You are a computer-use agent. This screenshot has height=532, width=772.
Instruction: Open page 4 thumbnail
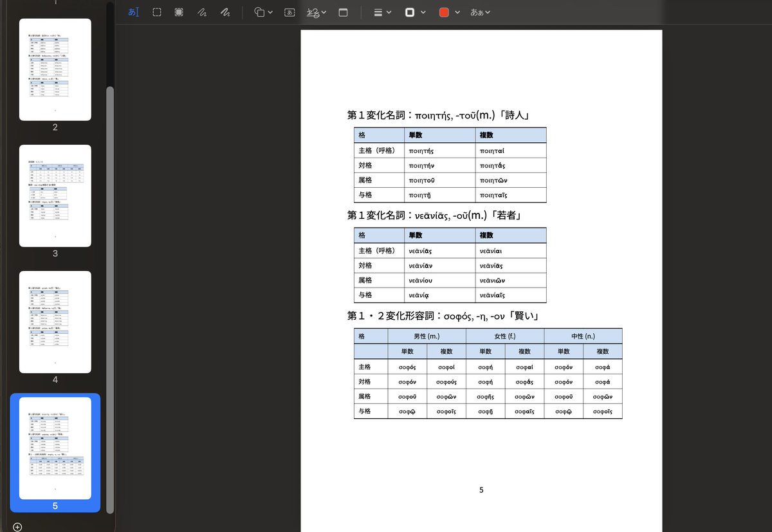[55, 322]
